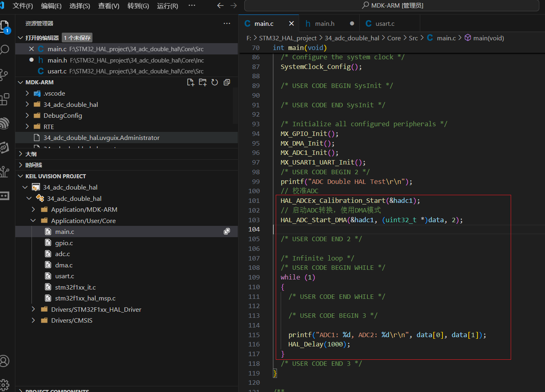Collapse the KEIL UVISION PROJECT section
Screen dimensions: 545x392
pos(21,176)
